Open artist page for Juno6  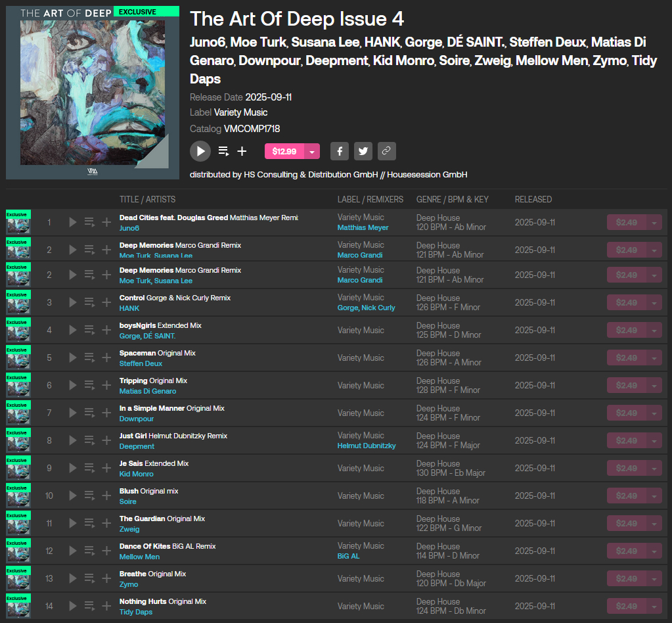tap(129, 229)
